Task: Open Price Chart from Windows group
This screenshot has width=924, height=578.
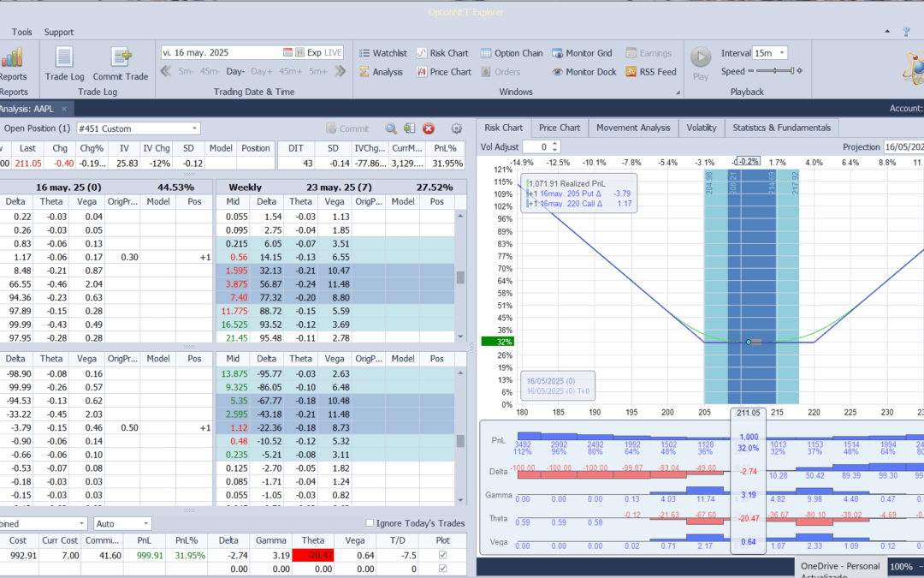Action: 444,72
